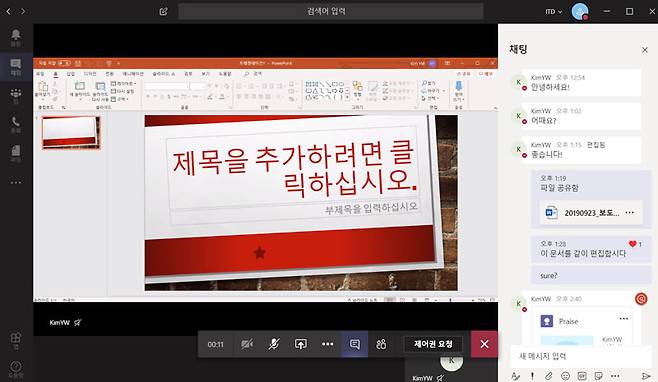The height and width of the screenshot is (382, 658).
Task: Open the text format options icon
Action: click(515, 376)
